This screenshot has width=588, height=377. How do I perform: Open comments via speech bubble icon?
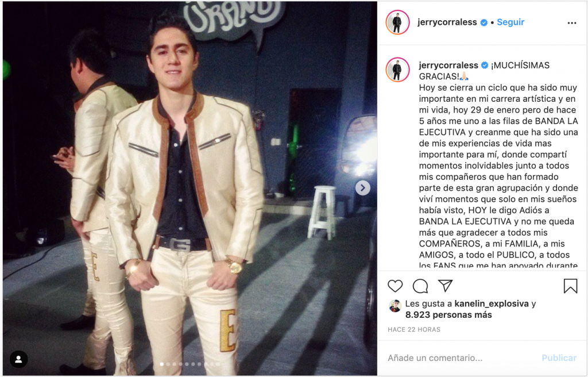pyautogui.click(x=420, y=286)
